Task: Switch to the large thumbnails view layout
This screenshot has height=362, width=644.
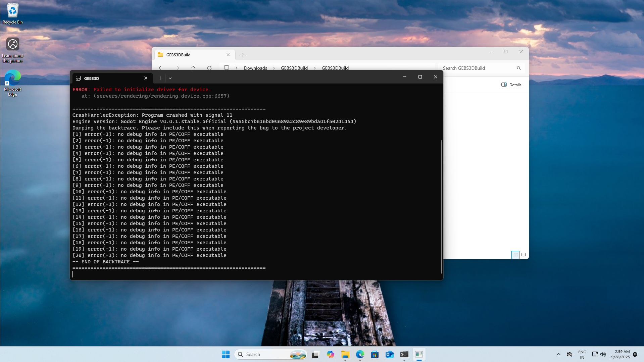Action: pyautogui.click(x=524, y=255)
